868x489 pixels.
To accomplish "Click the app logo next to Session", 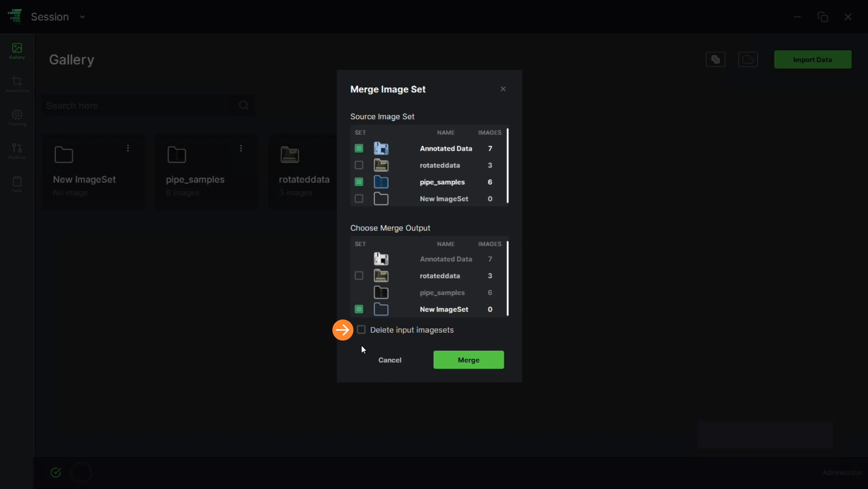I will [x=15, y=16].
